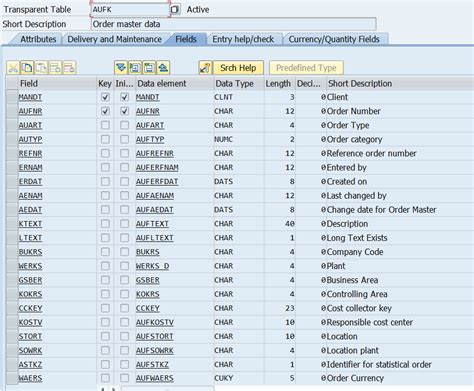Open the WERKS_D data element link

click(152, 266)
